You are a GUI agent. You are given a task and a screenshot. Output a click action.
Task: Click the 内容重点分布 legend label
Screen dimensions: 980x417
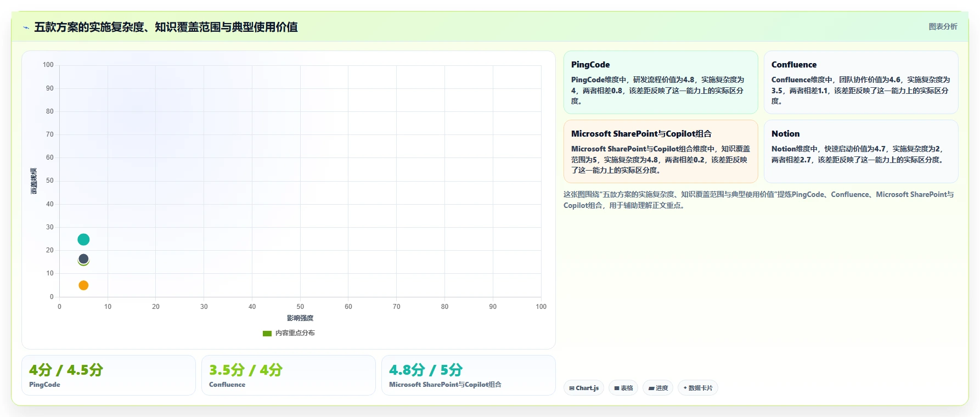point(295,333)
